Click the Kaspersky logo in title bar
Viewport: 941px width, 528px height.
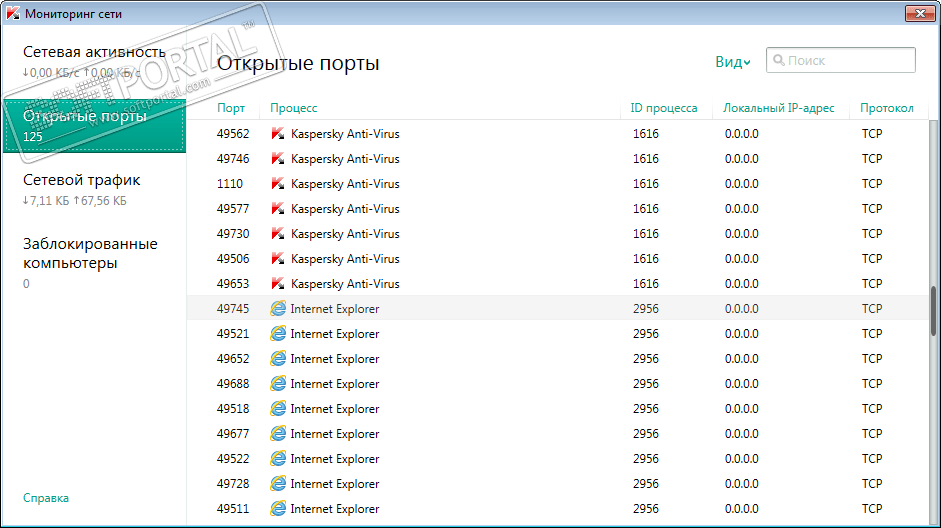[x=13, y=13]
